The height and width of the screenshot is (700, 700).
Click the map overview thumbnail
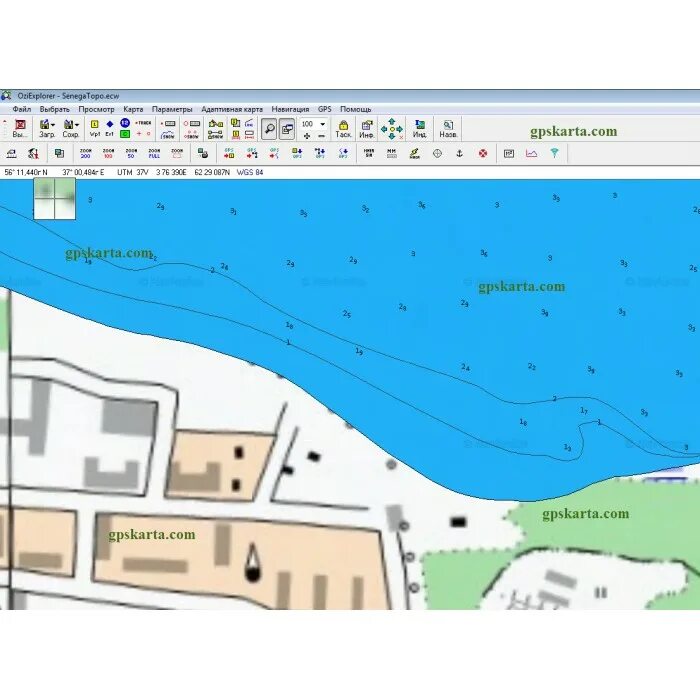tap(55, 199)
